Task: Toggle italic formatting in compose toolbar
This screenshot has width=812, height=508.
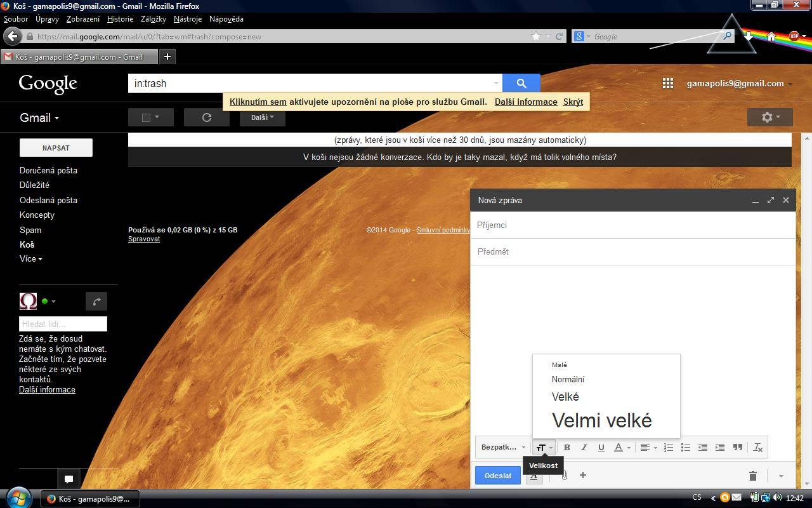Action: coord(584,447)
